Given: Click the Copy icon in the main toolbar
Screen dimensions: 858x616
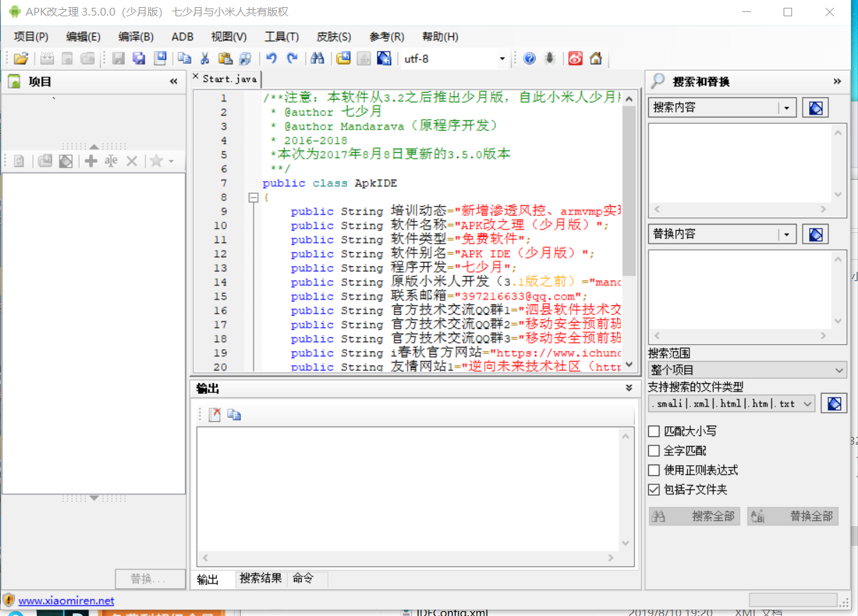Looking at the screenshot, I should tap(184, 59).
